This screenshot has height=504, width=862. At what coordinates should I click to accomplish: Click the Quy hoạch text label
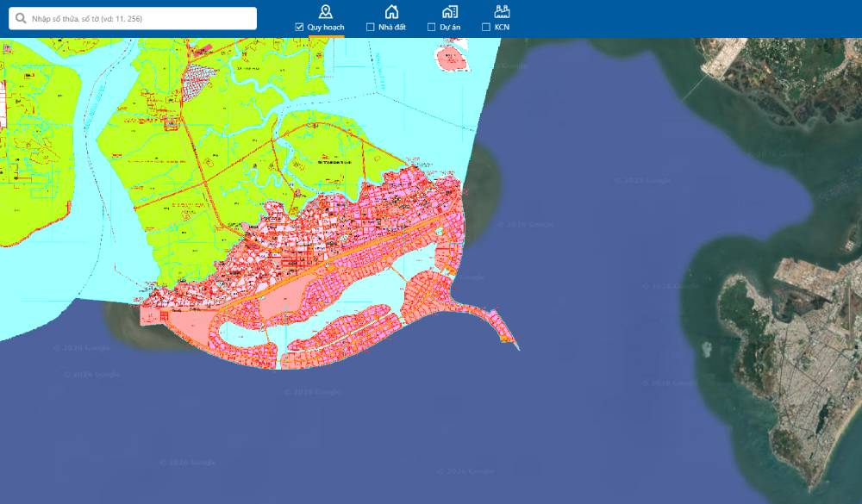[326, 28]
